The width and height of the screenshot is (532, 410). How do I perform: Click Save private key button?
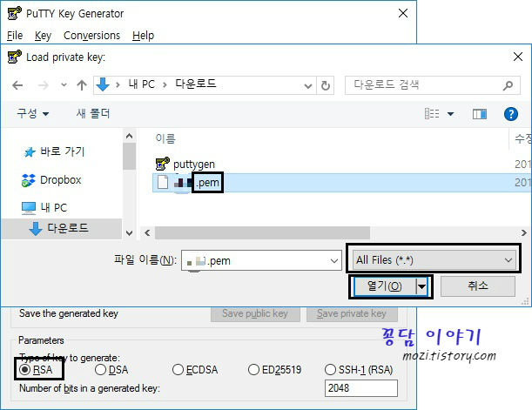pyautogui.click(x=352, y=313)
